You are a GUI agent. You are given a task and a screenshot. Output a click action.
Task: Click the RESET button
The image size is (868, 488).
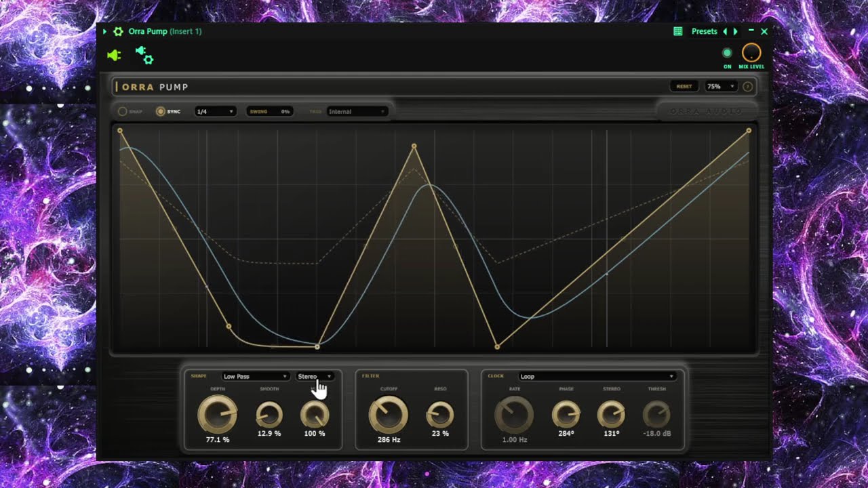(684, 87)
